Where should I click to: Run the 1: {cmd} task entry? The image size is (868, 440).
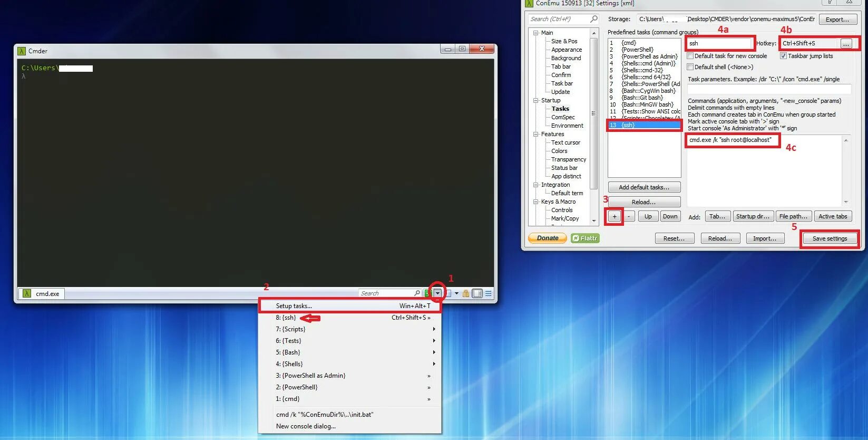coord(350,399)
